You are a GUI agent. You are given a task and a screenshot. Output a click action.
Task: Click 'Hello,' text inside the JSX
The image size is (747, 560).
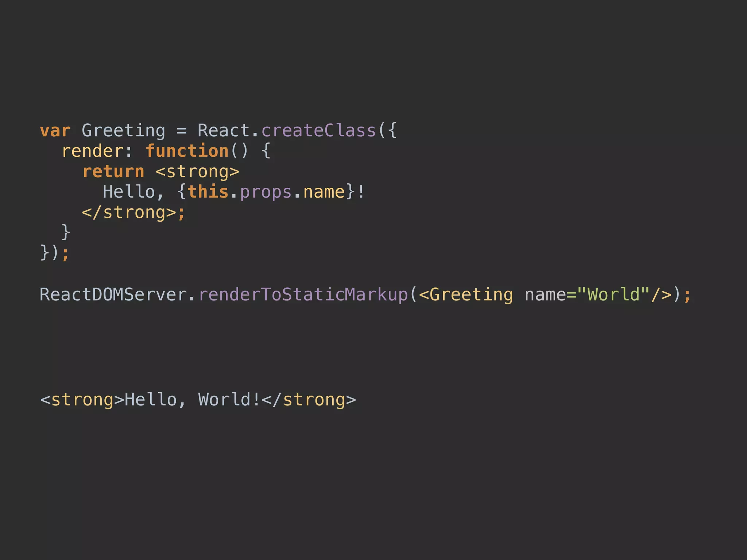click(133, 192)
